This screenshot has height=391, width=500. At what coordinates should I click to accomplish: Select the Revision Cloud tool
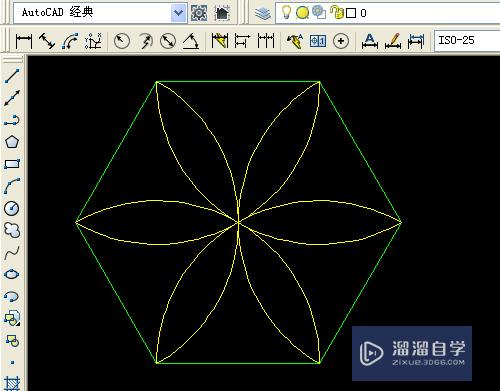[12, 230]
